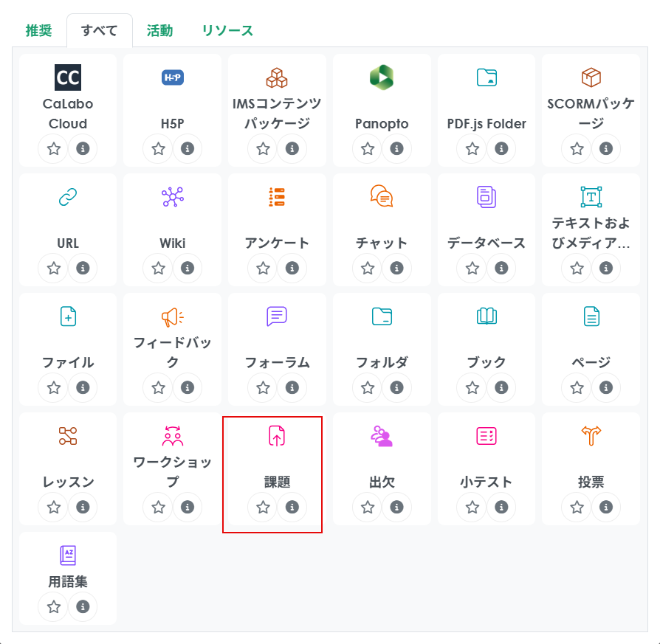Switch to the 推奨 tab
Screen dimensions: 660x644
[38, 31]
